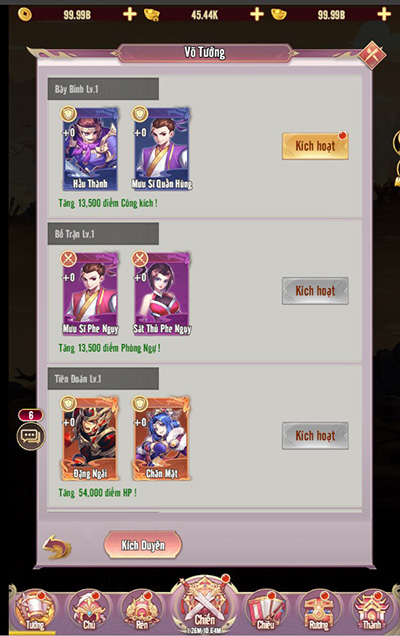The height and width of the screenshot is (636, 400).
Task: Select the Đặng Ngải hero card
Action: coord(90,438)
